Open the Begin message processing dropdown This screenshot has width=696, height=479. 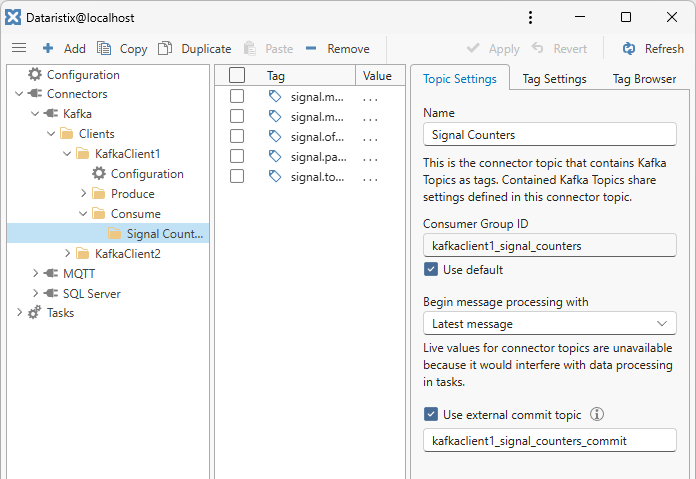click(x=549, y=324)
